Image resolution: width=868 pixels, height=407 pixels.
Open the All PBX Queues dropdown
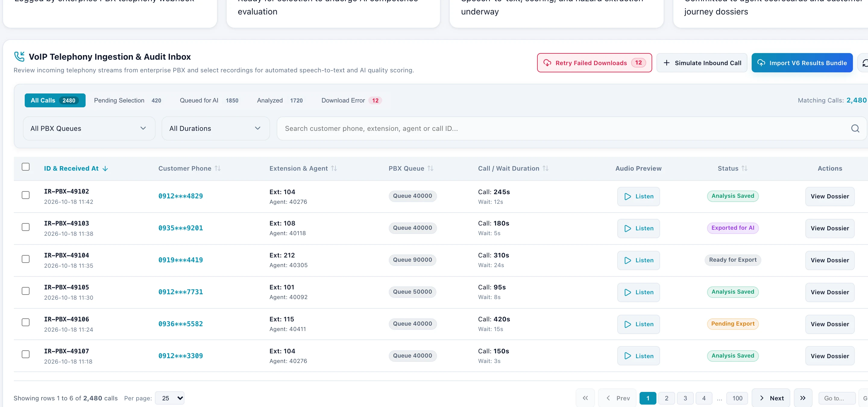tap(89, 128)
